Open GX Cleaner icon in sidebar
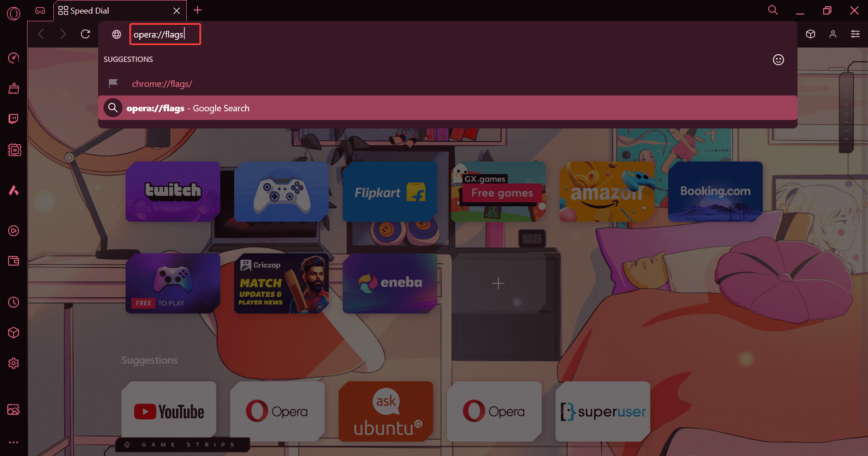This screenshot has height=456, width=868. pos(14,88)
